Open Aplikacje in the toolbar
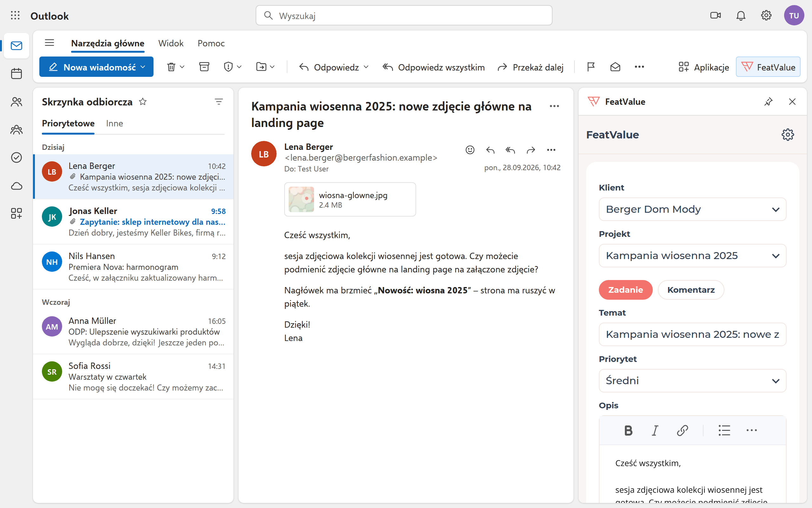This screenshot has width=812, height=508. click(x=704, y=67)
